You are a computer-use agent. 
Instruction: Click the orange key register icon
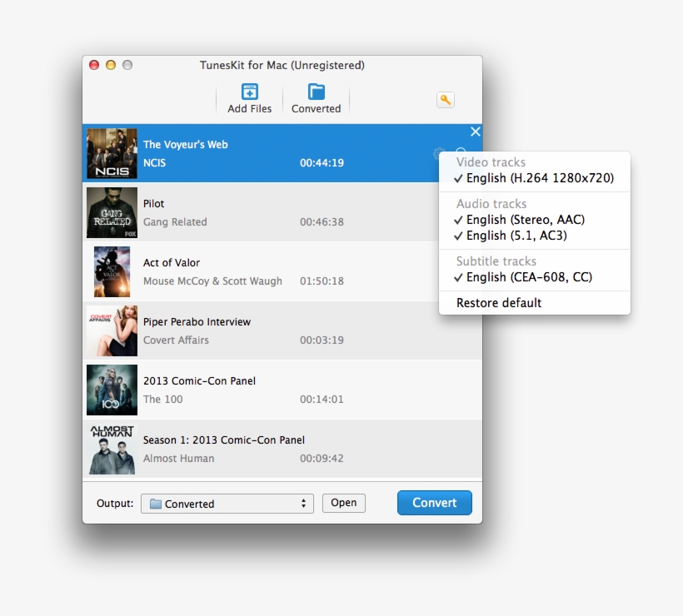coord(445,100)
